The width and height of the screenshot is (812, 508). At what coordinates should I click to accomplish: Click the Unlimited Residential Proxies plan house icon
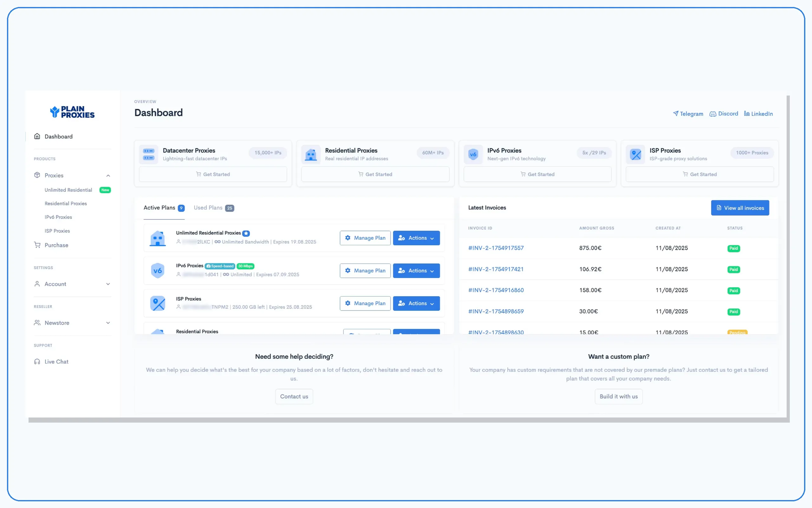coord(157,238)
